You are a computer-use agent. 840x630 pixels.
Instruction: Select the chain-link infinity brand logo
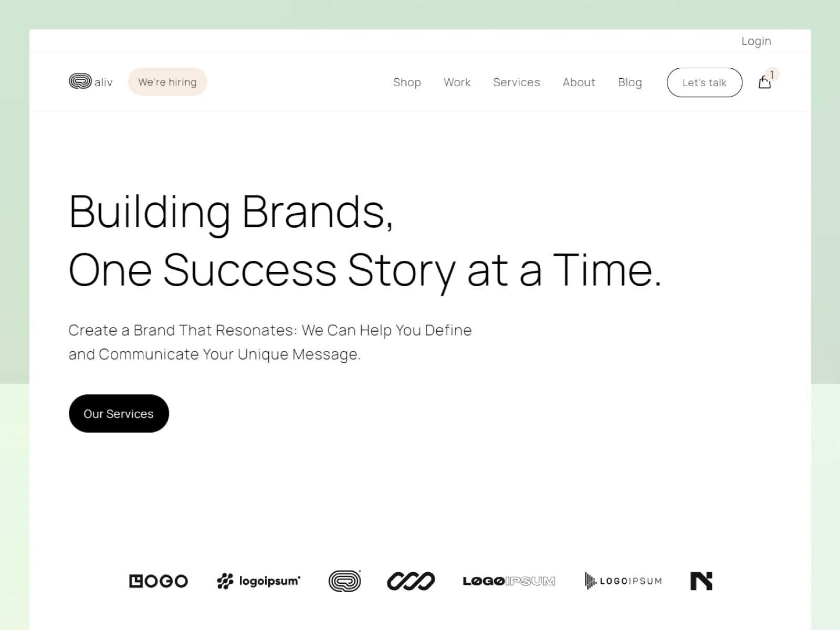[x=411, y=581]
